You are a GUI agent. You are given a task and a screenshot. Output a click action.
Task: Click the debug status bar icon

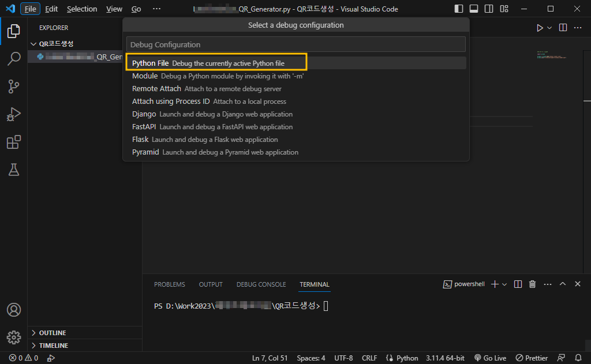[51, 358]
